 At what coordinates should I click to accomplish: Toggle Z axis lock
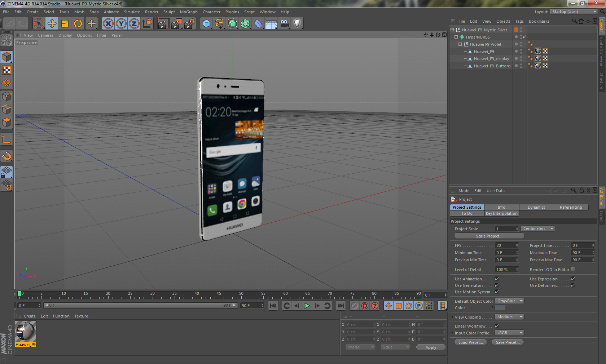134,24
